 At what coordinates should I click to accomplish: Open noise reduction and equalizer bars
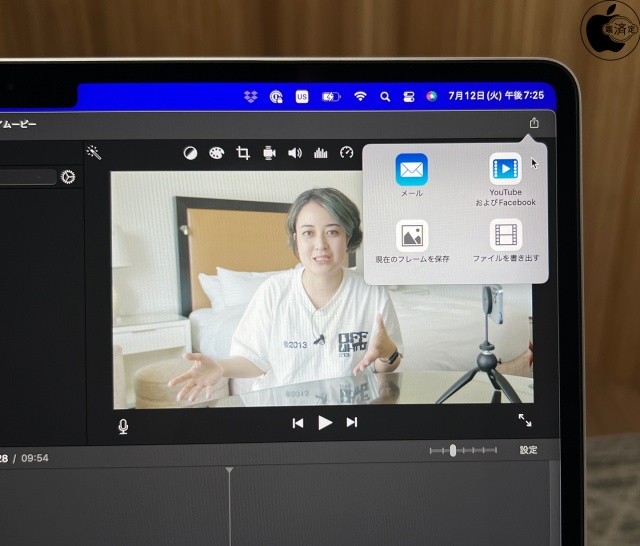click(321, 153)
